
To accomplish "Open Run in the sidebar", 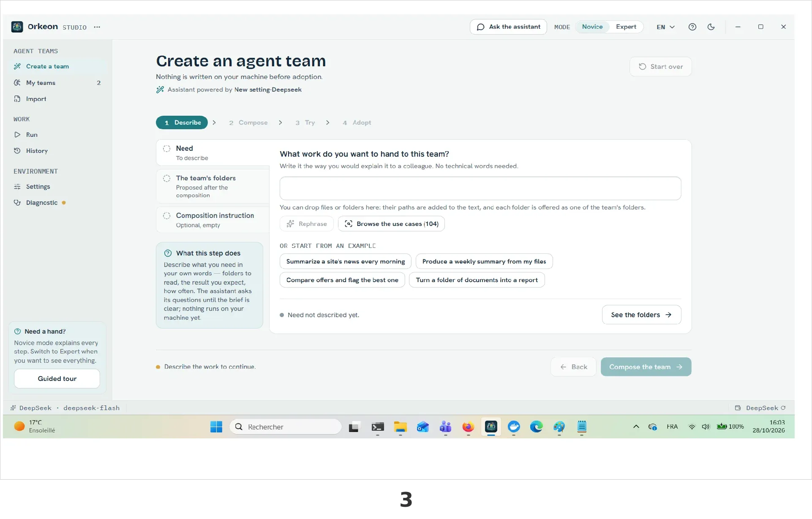I will pyautogui.click(x=57, y=135).
